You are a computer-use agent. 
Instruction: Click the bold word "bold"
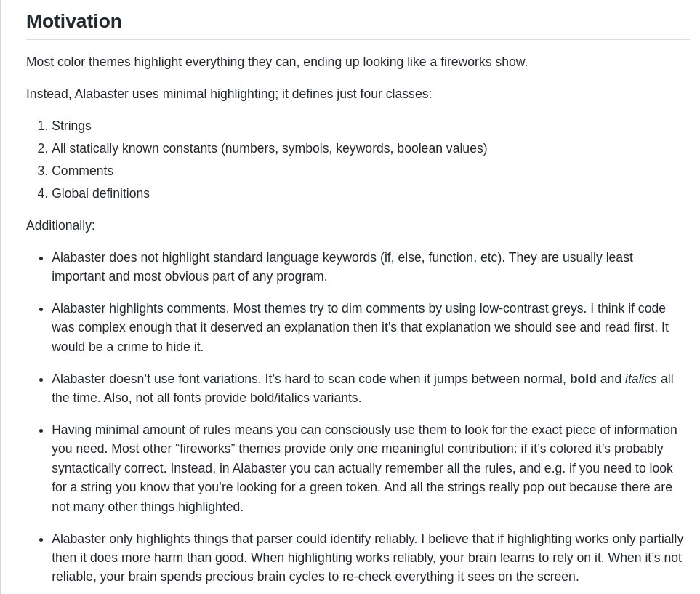583,379
